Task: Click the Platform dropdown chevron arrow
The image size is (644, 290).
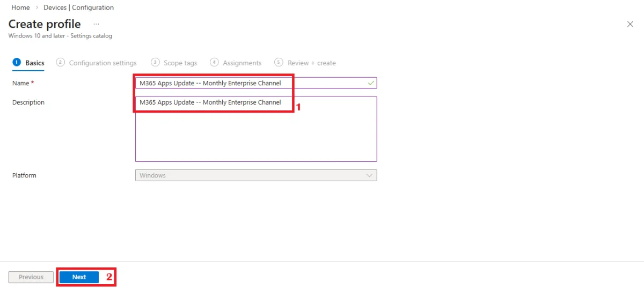Action: click(x=369, y=175)
